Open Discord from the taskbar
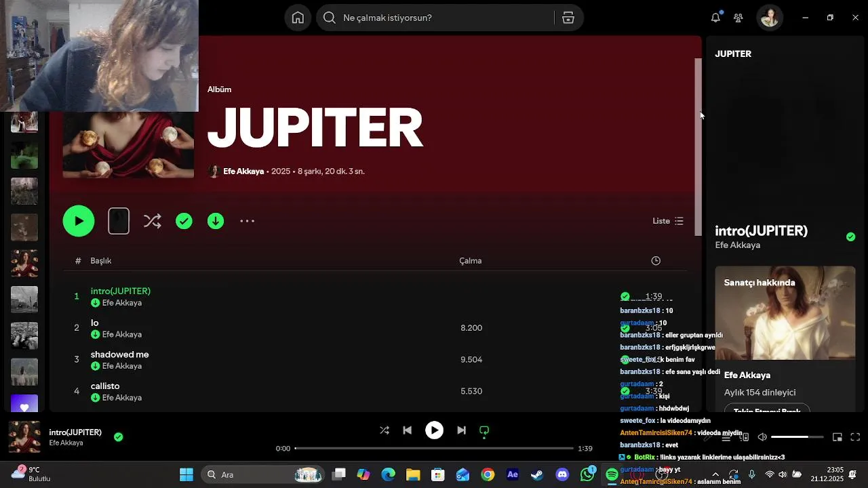This screenshot has height=488, width=868. 562,474
